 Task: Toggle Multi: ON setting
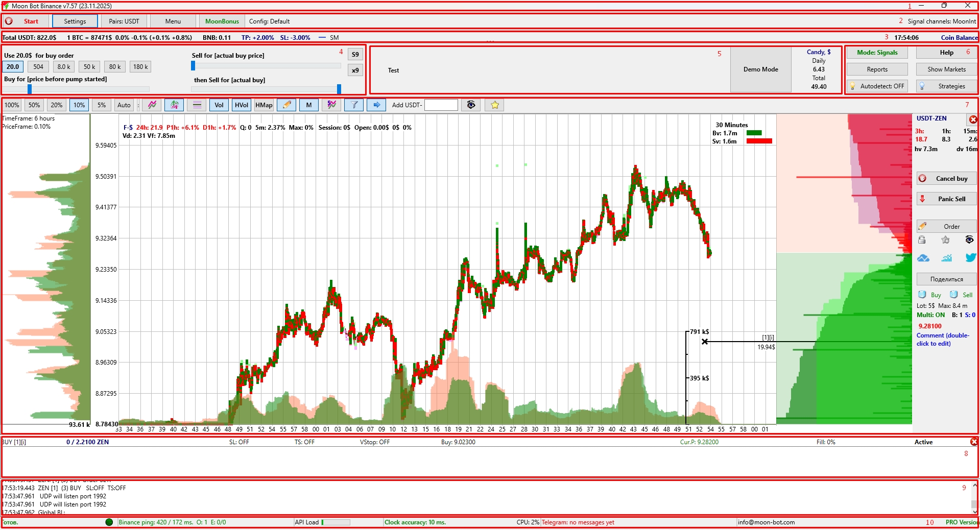point(930,315)
